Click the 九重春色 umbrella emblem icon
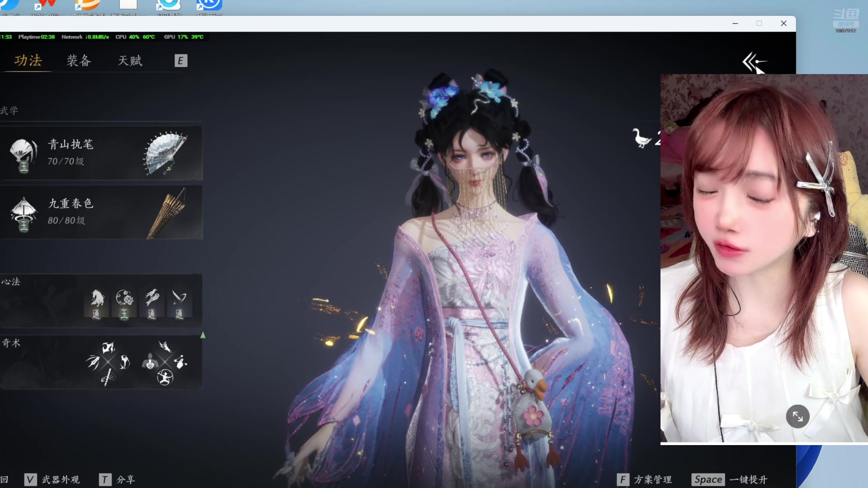This screenshot has width=868, height=488. (x=24, y=214)
